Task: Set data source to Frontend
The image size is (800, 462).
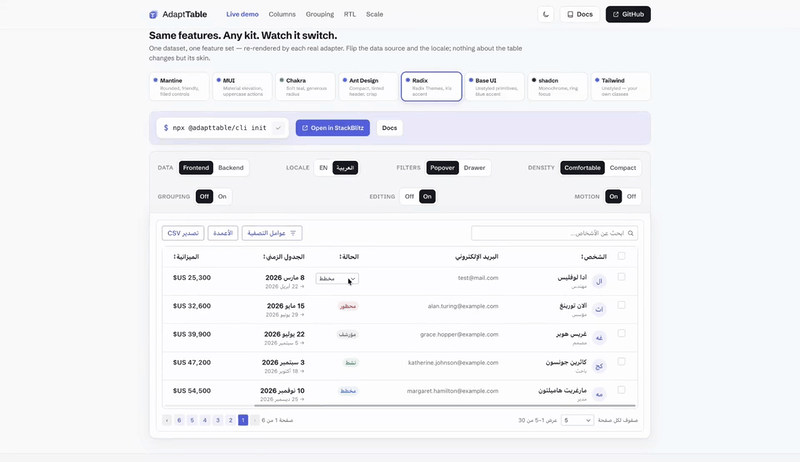Action: coord(196,168)
